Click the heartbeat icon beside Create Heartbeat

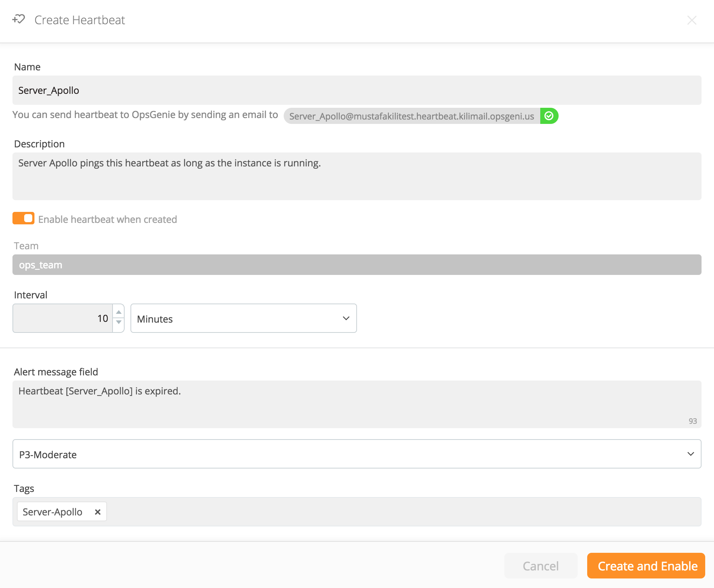click(19, 19)
